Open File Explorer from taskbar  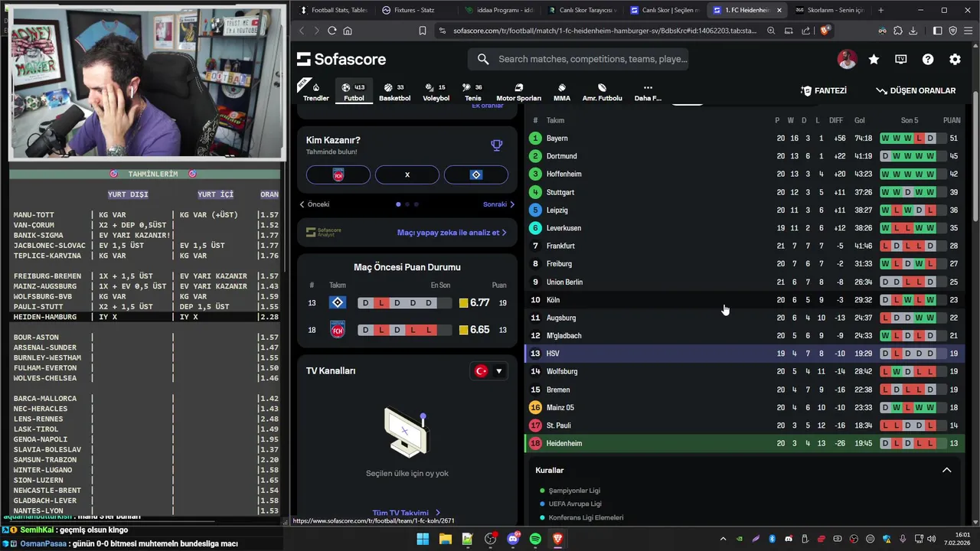coord(445,539)
